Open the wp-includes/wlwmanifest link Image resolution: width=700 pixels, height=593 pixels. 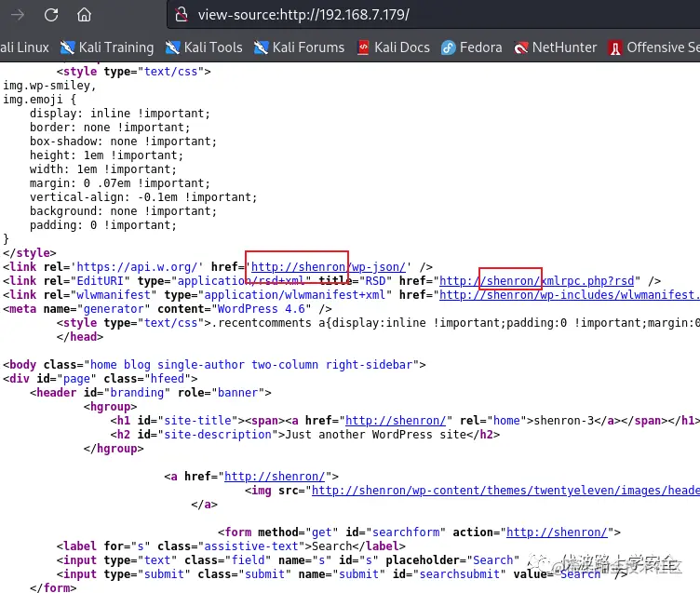(x=569, y=295)
